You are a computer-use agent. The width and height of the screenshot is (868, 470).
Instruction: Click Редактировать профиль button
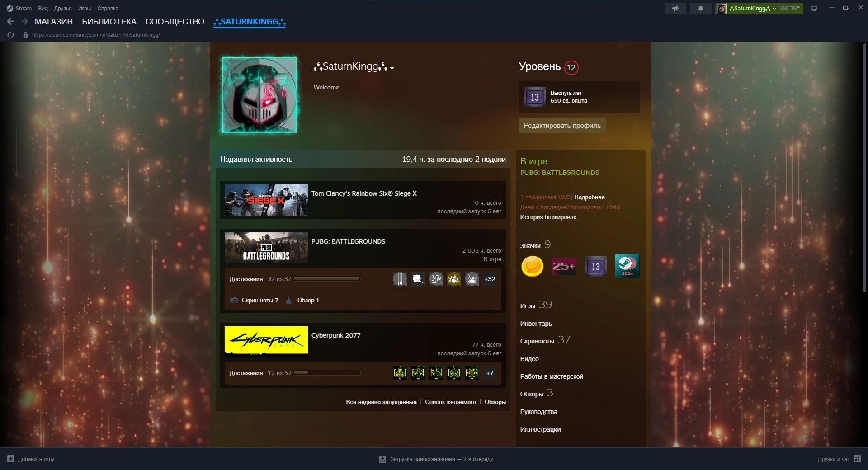click(x=562, y=126)
